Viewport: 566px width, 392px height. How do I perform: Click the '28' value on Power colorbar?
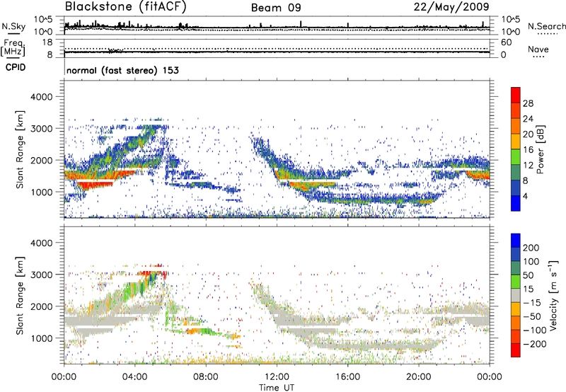click(528, 103)
